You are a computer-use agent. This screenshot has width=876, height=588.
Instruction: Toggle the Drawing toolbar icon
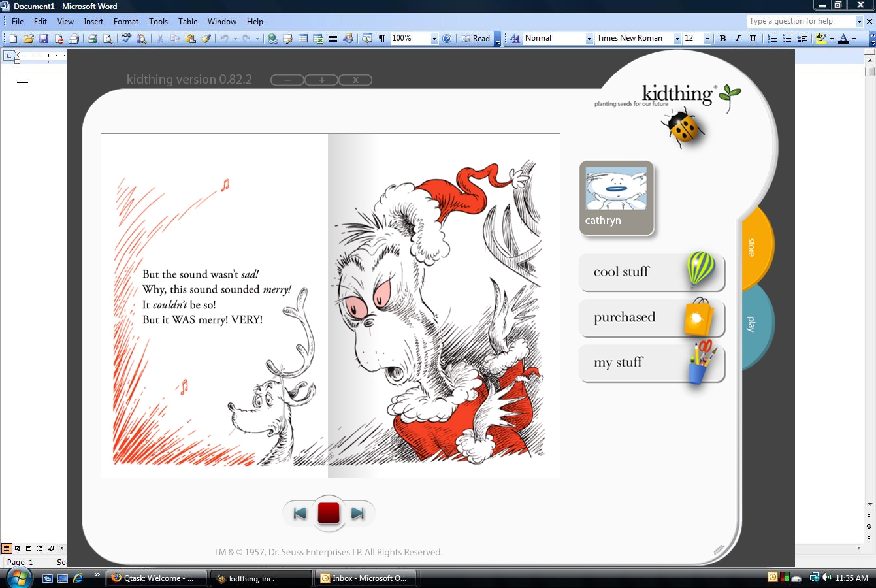point(348,39)
